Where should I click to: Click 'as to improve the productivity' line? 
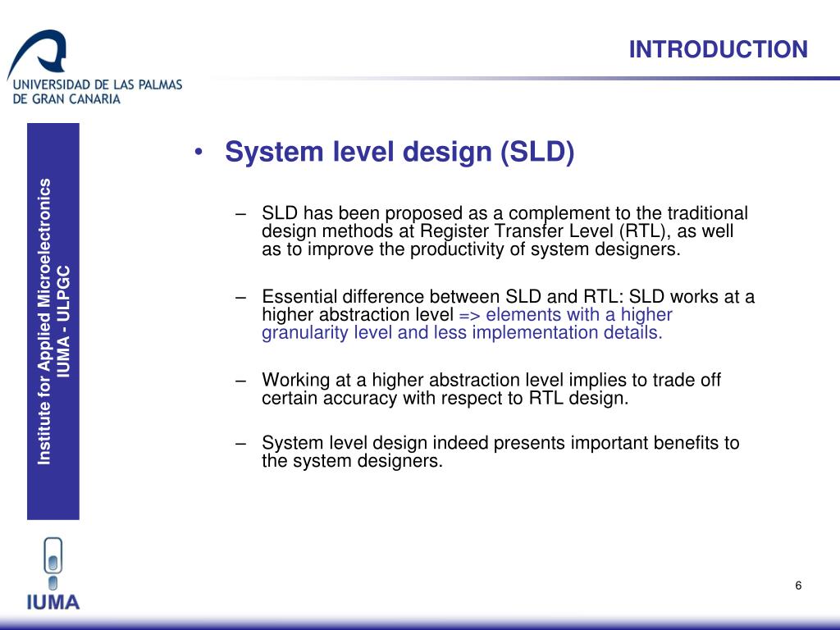click(471, 249)
